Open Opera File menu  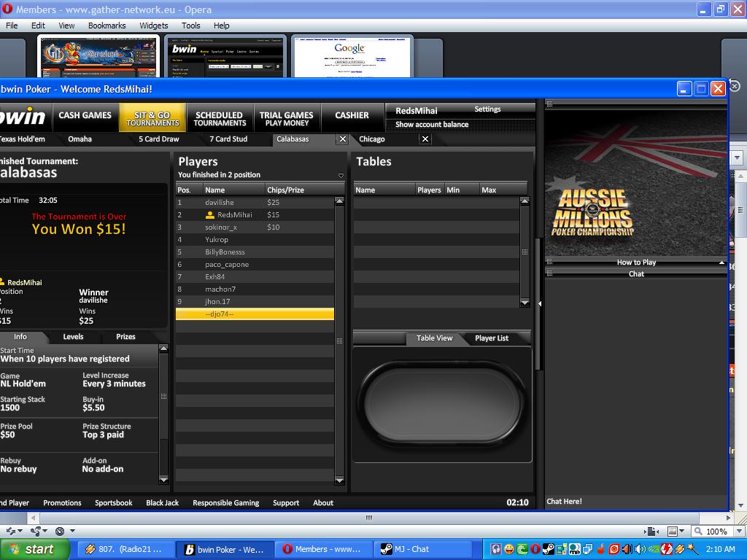click(x=12, y=26)
